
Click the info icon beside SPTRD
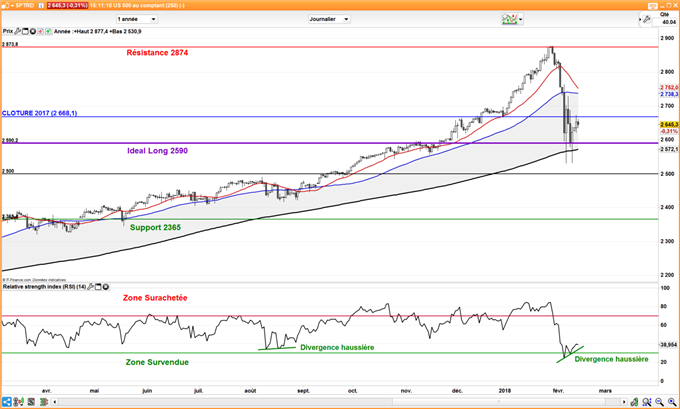click(41, 6)
